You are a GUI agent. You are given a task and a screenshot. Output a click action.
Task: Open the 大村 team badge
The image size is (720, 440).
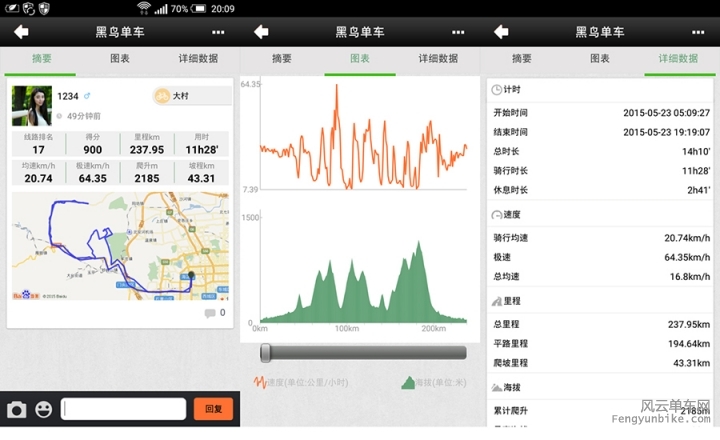pyautogui.click(x=172, y=96)
